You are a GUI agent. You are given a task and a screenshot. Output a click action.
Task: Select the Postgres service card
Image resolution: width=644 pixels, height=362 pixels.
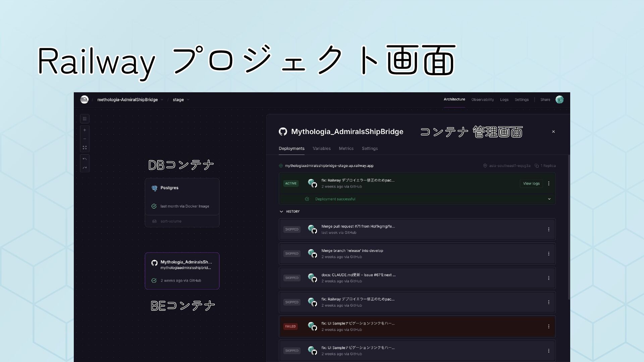[182, 197]
